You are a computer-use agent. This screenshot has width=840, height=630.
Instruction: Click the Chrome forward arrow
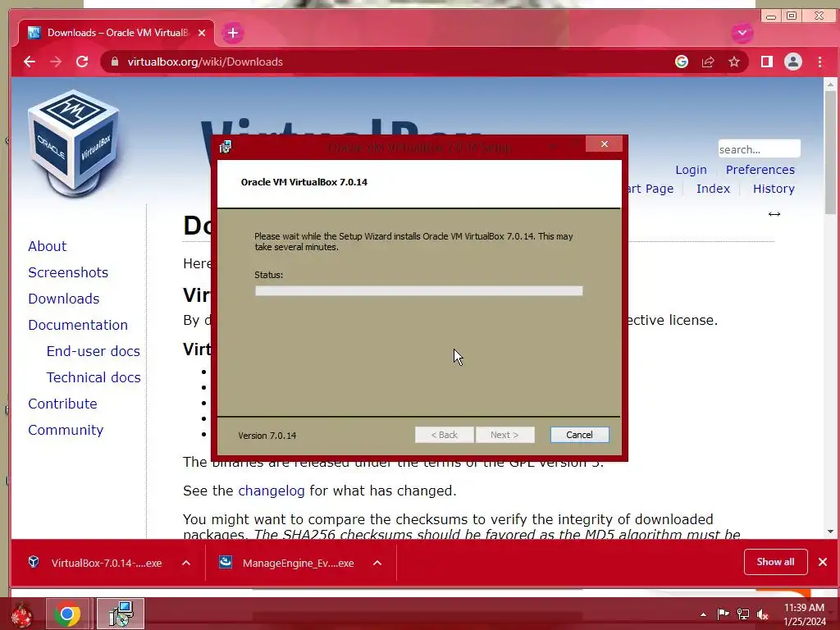(x=56, y=62)
